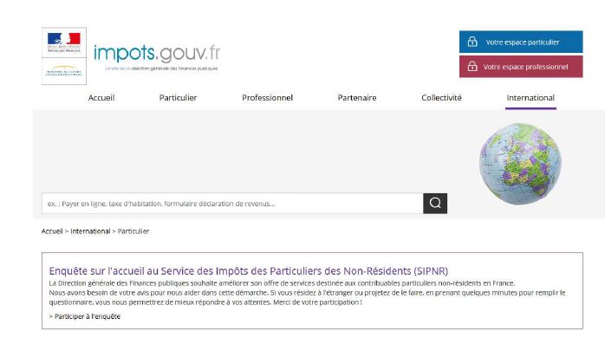Viewport: 605px width, 364px height.
Task: Open the Enquête SIPNR survey heading
Action: click(x=249, y=270)
